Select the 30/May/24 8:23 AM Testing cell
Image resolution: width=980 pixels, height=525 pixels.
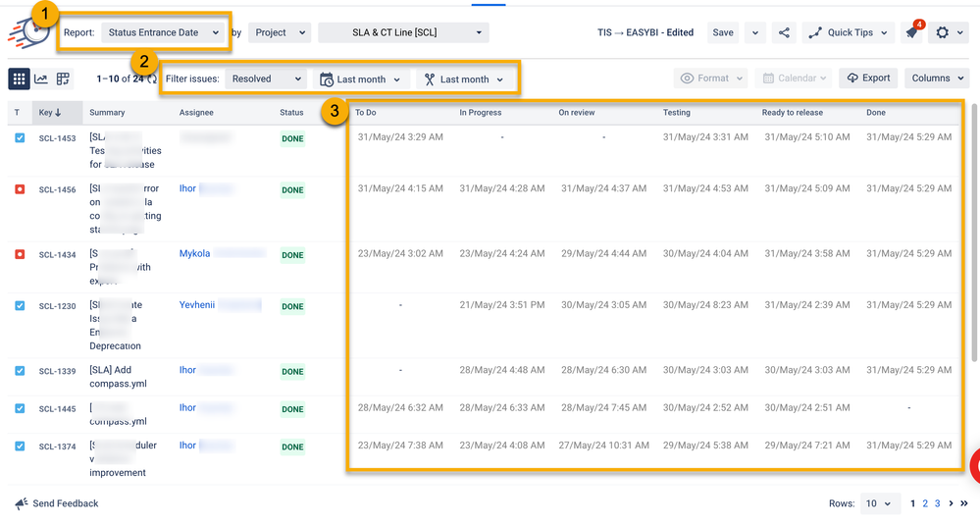coord(705,304)
